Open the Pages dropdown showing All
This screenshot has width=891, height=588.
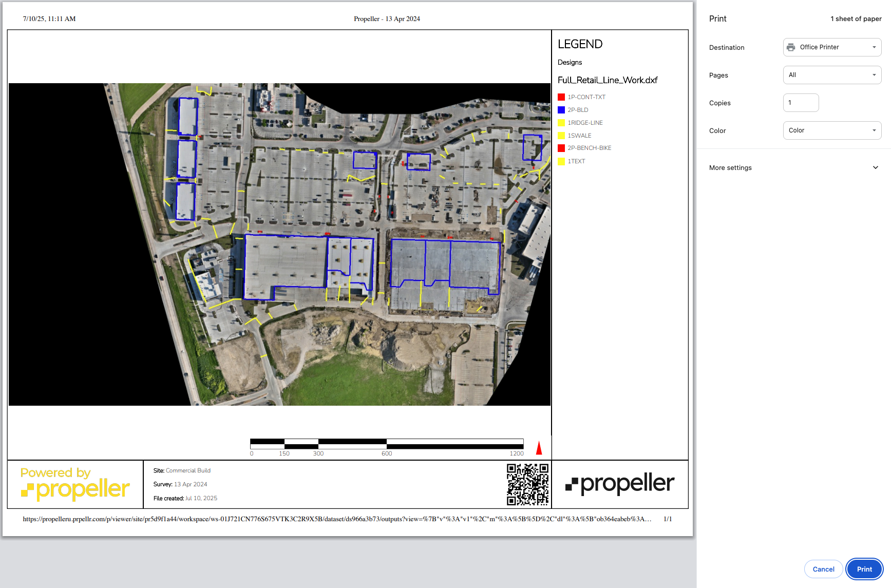831,74
